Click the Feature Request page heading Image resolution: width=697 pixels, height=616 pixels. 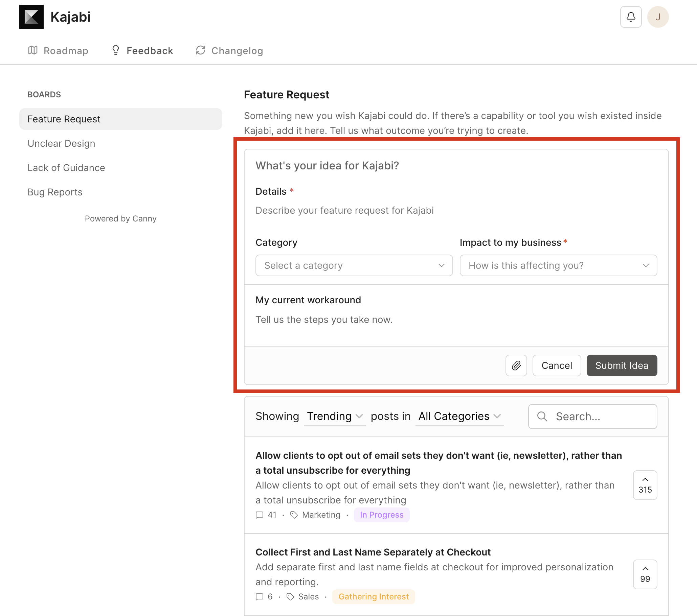click(x=287, y=94)
